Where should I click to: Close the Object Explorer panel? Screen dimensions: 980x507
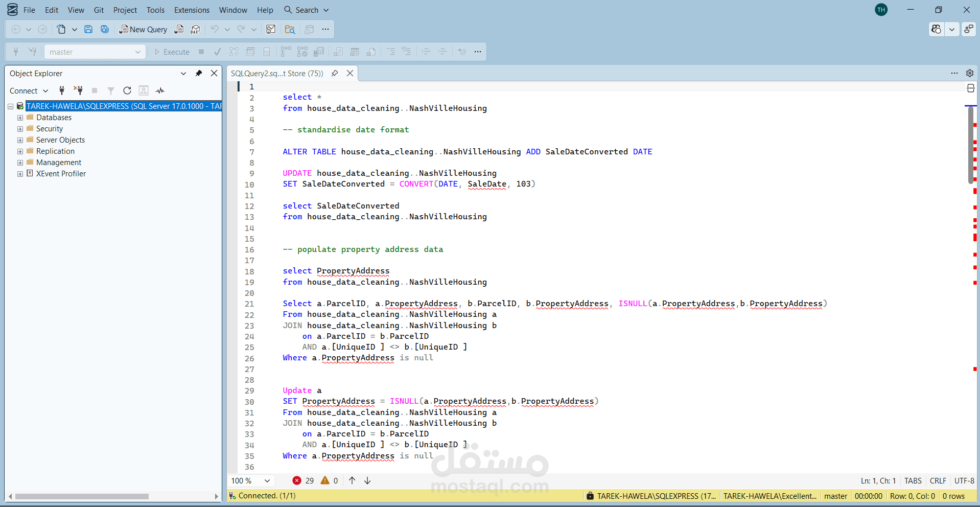pyautogui.click(x=214, y=74)
